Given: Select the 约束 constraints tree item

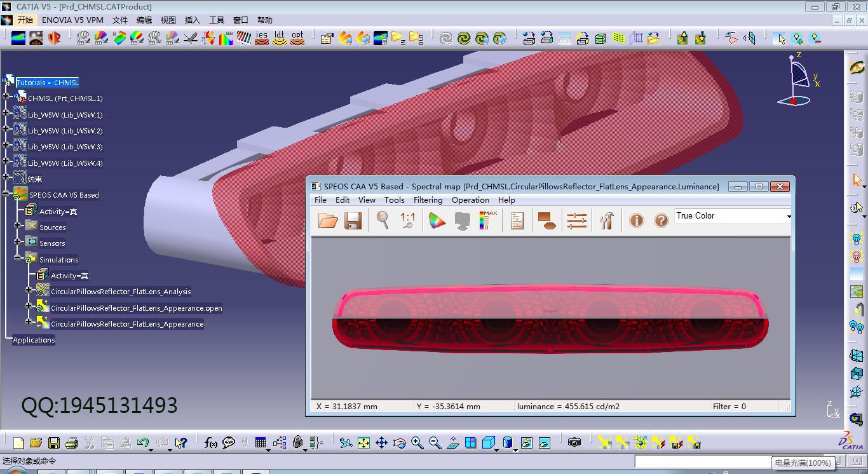Looking at the screenshot, I should tap(35, 179).
